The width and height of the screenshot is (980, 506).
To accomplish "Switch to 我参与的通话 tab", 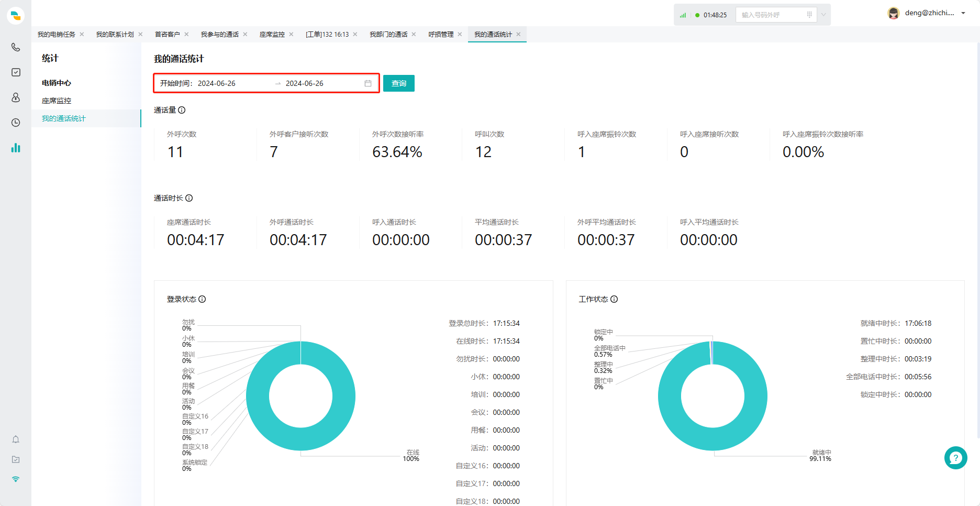I will click(x=220, y=34).
